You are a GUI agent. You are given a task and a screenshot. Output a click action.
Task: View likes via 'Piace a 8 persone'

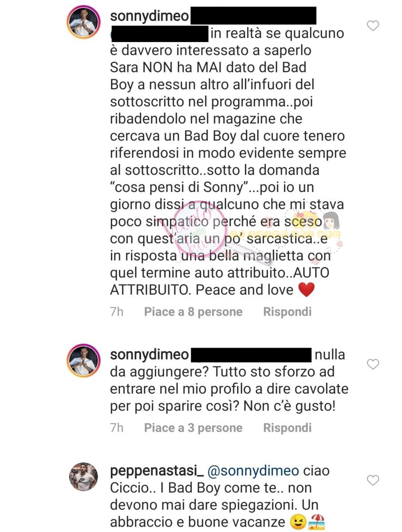click(x=193, y=312)
